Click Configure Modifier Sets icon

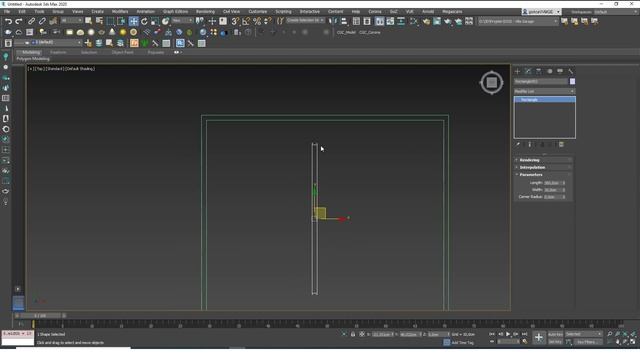pos(562,144)
